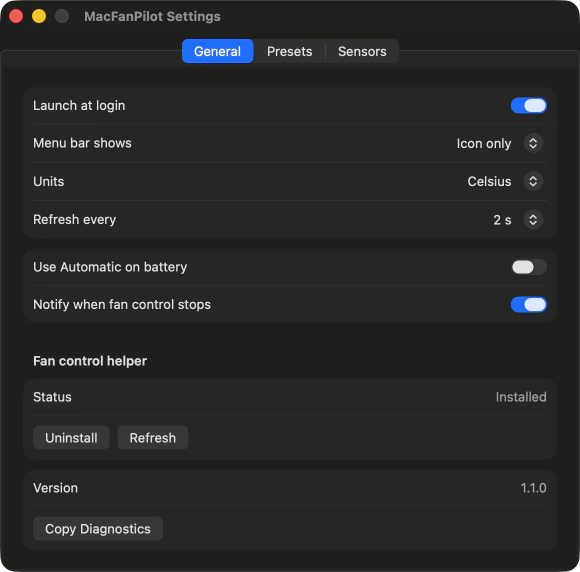Disable the Launch at login switch
The image size is (580, 572).
(x=529, y=106)
